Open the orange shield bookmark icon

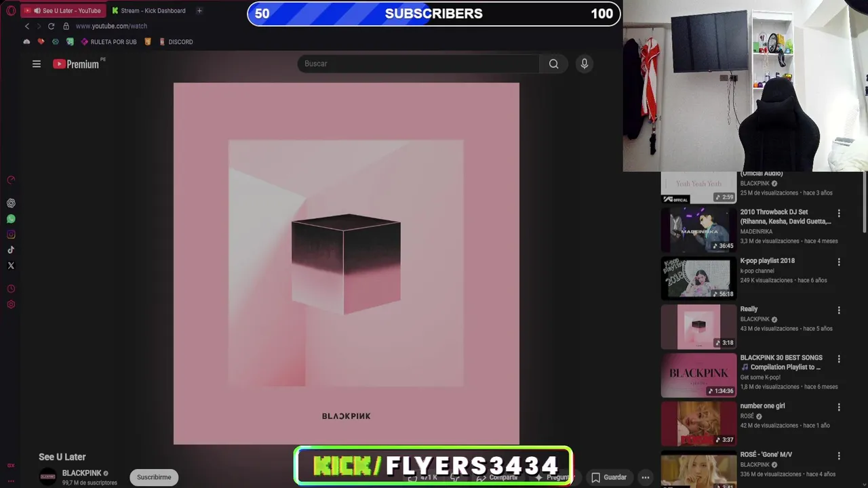click(148, 42)
